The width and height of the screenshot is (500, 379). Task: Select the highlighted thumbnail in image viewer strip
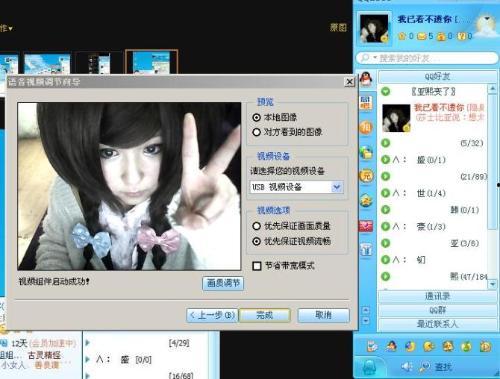click(152, 62)
